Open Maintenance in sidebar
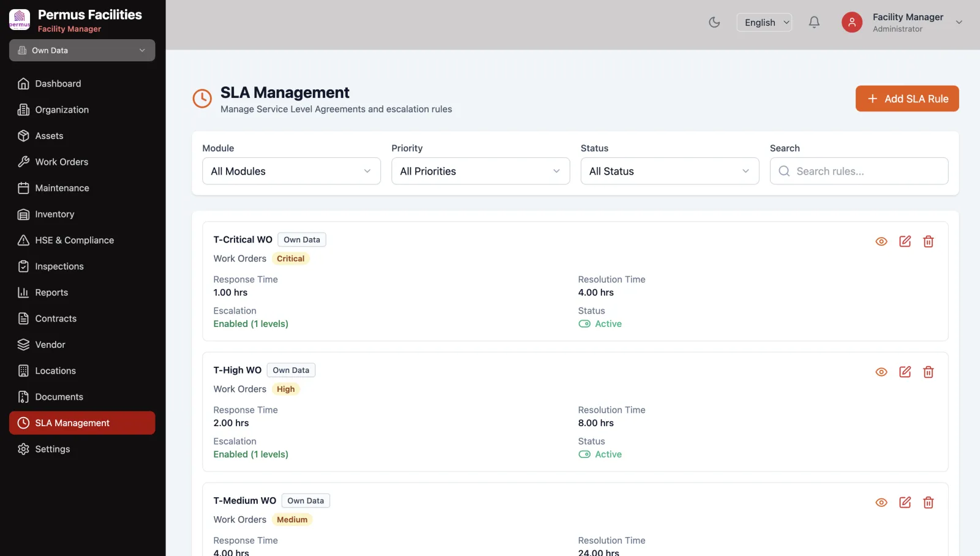 click(x=82, y=188)
